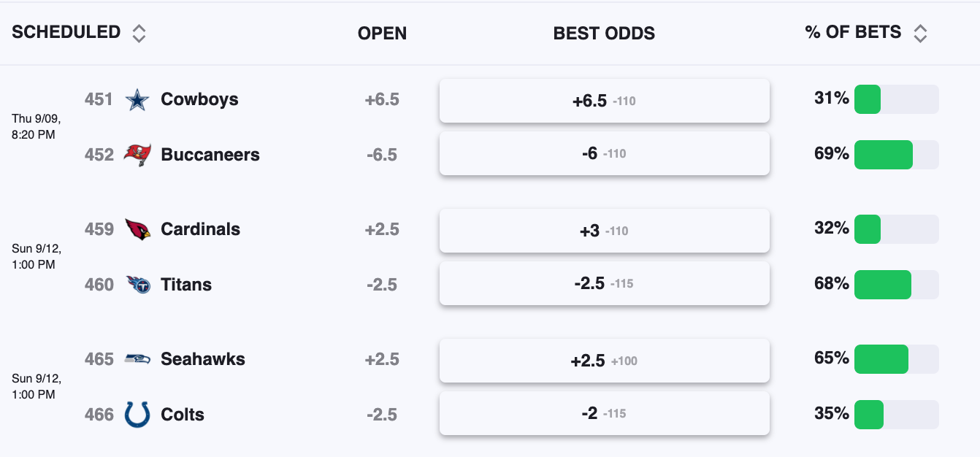The height and width of the screenshot is (457, 980).
Task: Select Cardinals +3 -110 best odds
Action: pyautogui.click(x=605, y=231)
